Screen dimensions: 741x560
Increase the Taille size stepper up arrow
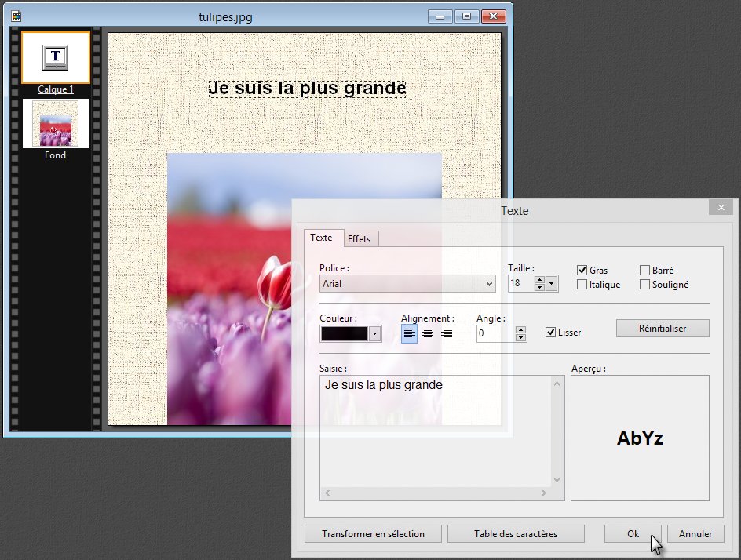(539, 279)
